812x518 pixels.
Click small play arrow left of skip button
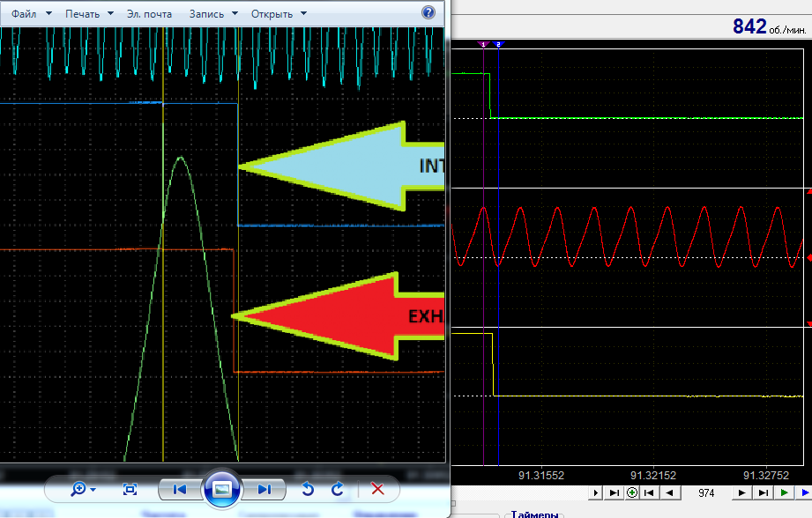pos(595,492)
